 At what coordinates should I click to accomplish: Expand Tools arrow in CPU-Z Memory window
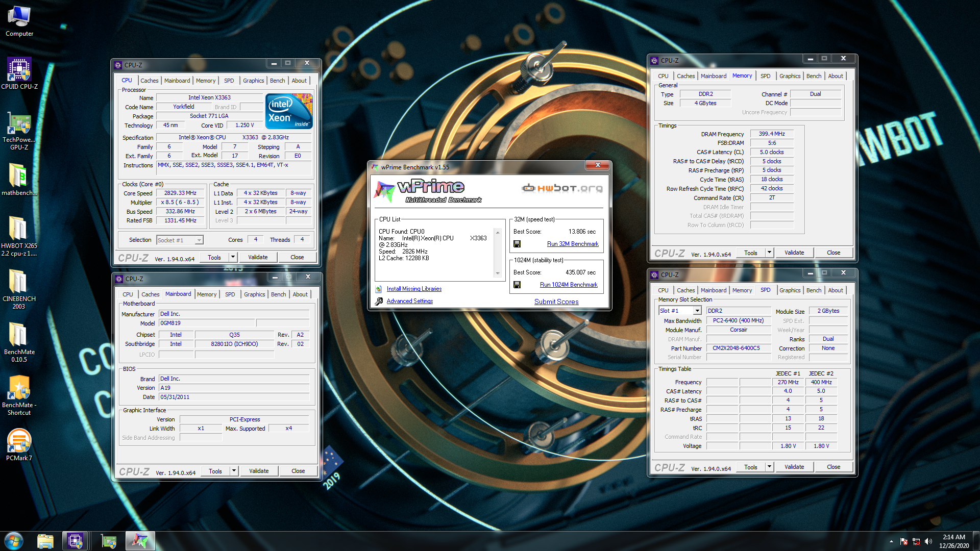coord(769,253)
